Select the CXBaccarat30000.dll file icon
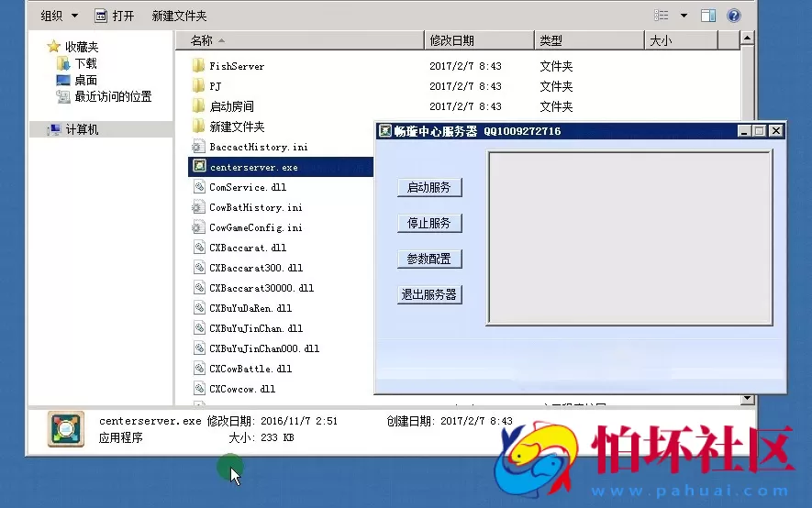This screenshot has height=508, width=812. pos(199,288)
